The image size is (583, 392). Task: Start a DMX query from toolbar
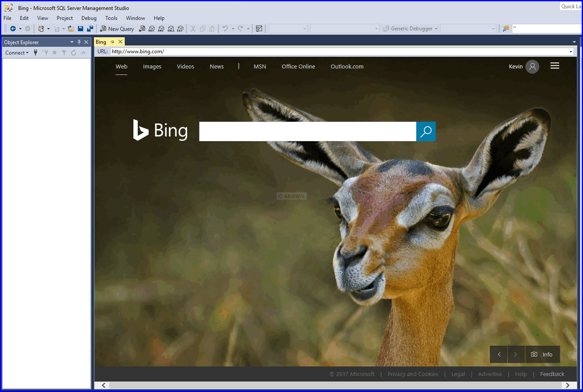[x=161, y=29]
